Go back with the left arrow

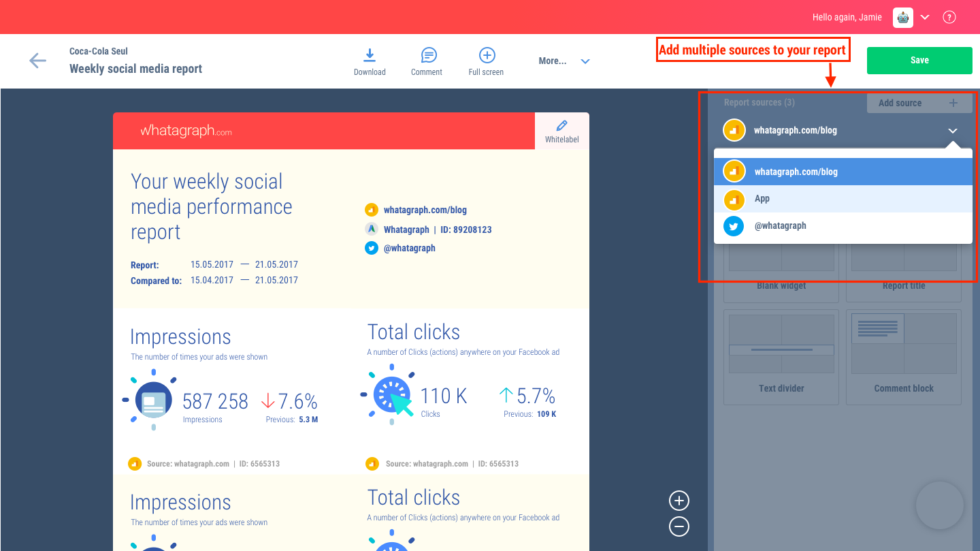coord(37,61)
